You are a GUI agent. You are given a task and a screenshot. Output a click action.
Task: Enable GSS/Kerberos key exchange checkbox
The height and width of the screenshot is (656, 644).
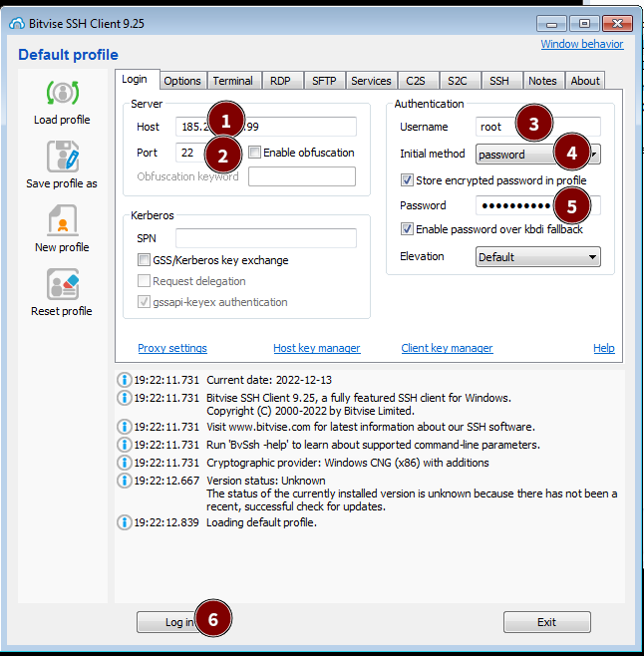144,260
